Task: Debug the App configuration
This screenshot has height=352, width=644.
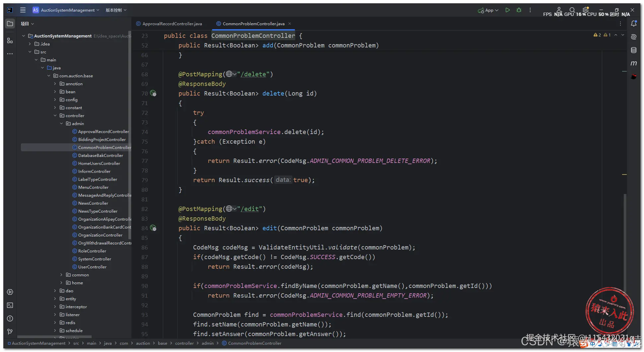Action: [519, 10]
